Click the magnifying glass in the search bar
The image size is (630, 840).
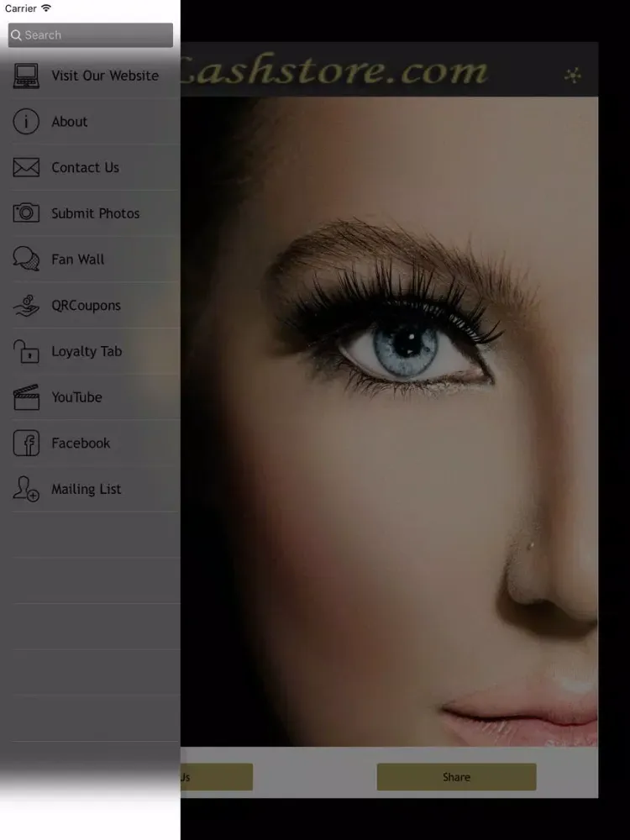click(x=16, y=34)
